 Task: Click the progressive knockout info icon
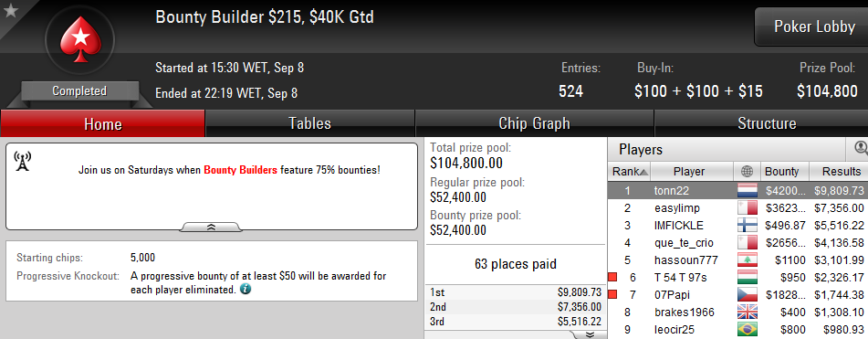(x=246, y=289)
